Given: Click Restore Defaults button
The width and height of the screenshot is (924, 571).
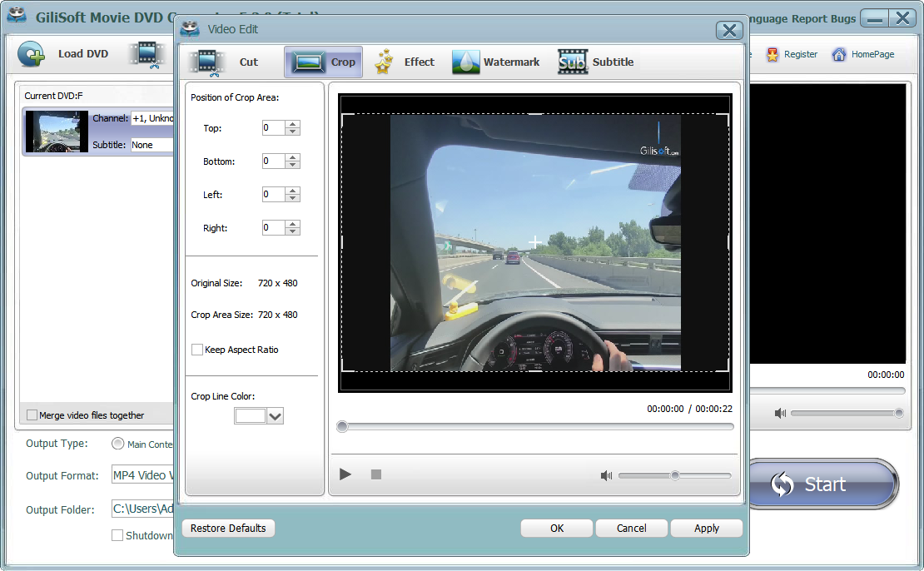Looking at the screenshot, I should click(228, 528).
